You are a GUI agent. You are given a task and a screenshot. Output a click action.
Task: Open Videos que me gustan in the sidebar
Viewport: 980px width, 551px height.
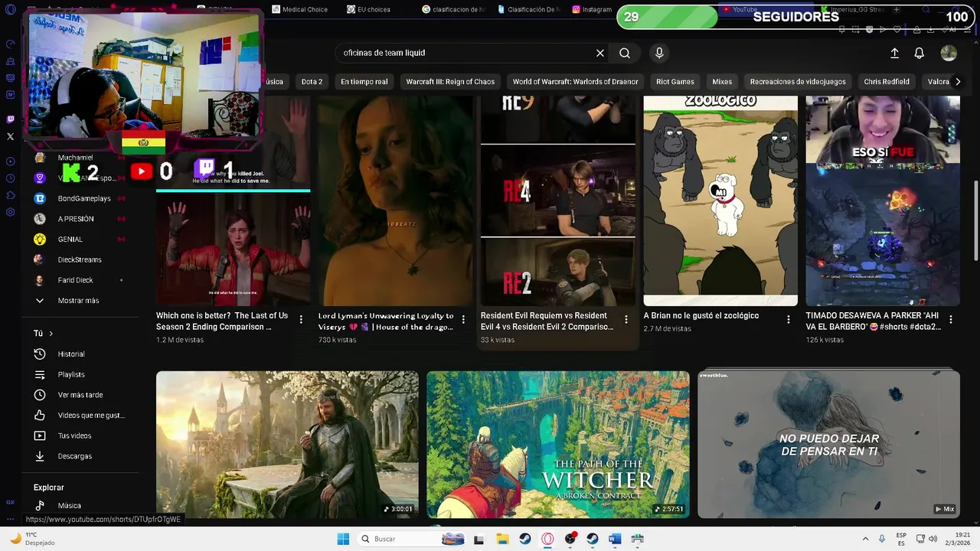80,415
